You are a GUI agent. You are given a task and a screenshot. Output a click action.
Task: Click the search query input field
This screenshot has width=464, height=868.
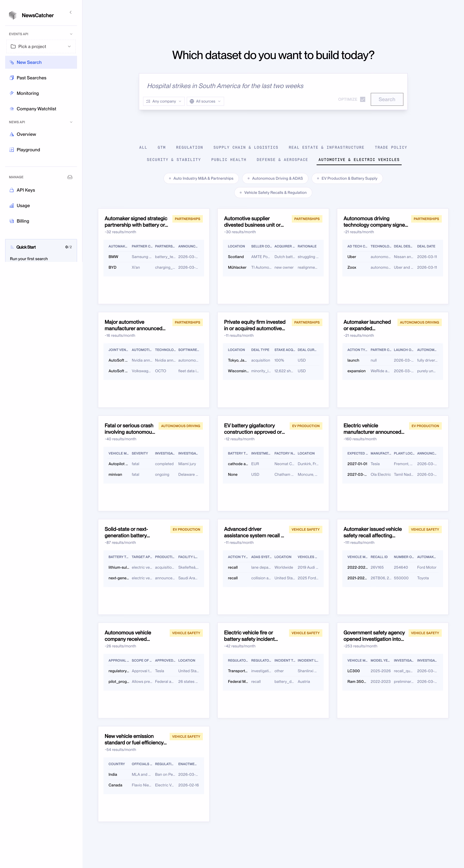pos(273,86)
